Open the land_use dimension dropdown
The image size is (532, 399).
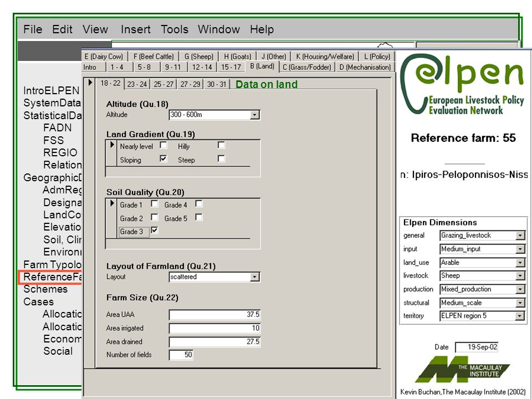coord(520,263)
